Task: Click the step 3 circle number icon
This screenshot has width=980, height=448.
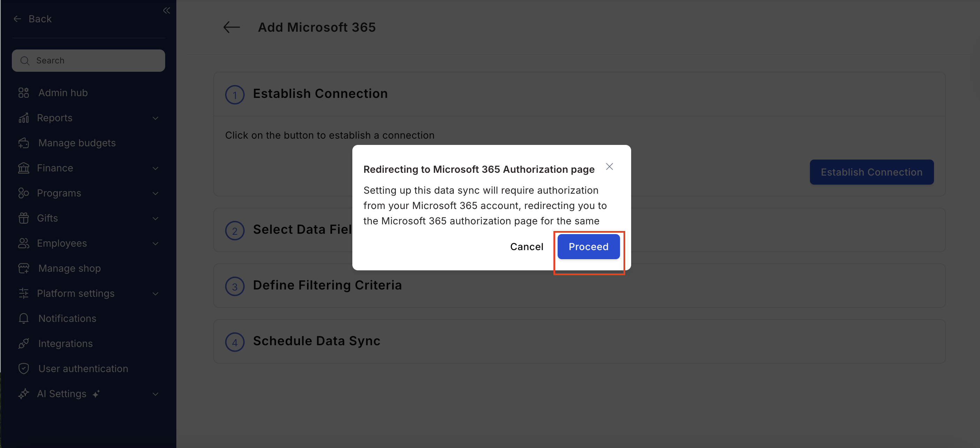Action: (x=235, y=286)
